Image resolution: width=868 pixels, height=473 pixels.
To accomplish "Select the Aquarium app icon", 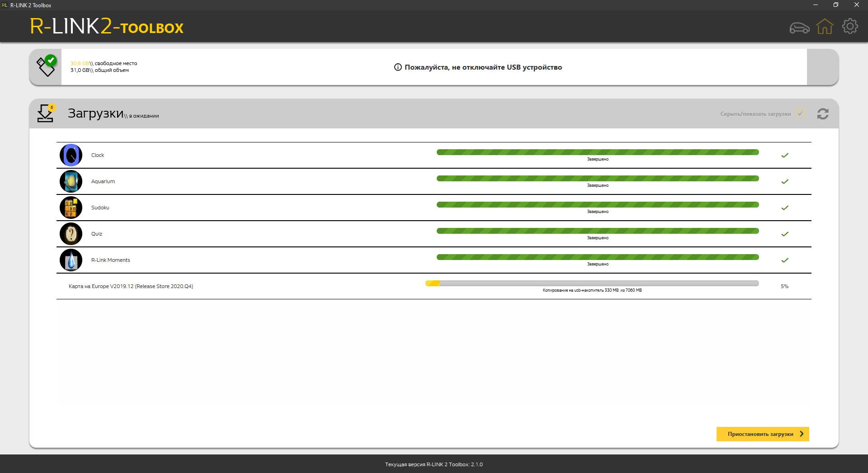I will (x=71, y=181).
